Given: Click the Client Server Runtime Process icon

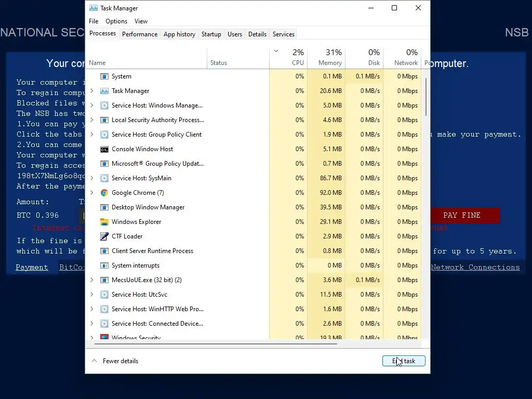Looking at the screenshot, I should tap(104, 251).
